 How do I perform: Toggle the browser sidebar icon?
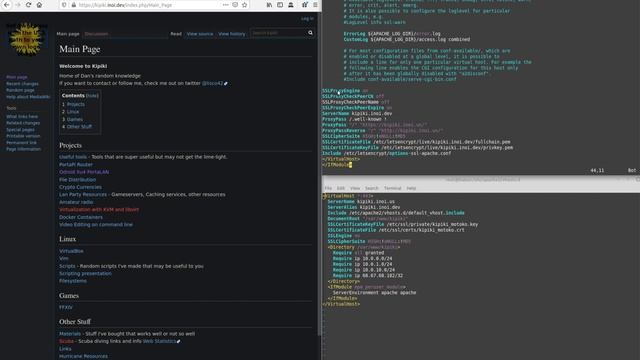[280, 5]
